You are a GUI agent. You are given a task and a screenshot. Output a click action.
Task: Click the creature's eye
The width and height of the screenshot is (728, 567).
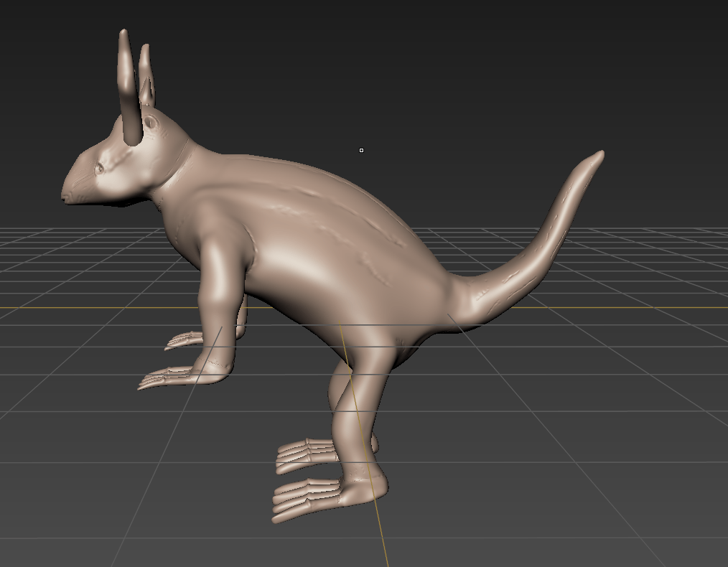pyautogui.click(x=100, y=168)
